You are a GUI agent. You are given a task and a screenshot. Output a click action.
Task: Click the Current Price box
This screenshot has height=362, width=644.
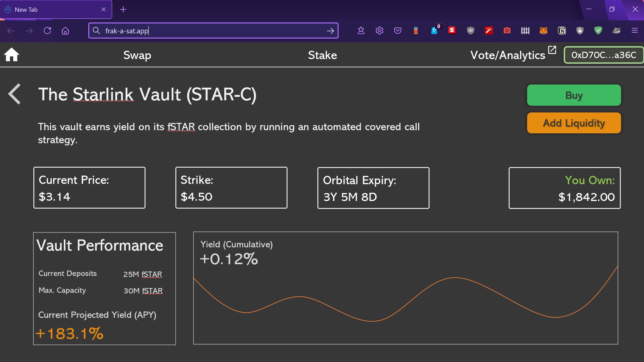click(x=89, y=188)
